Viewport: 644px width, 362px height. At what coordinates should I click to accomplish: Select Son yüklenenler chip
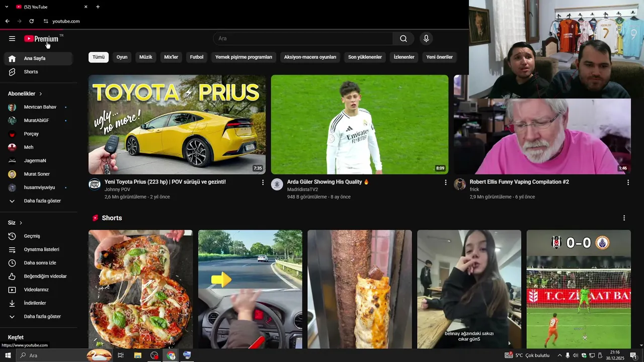click(x=365, y=57)
